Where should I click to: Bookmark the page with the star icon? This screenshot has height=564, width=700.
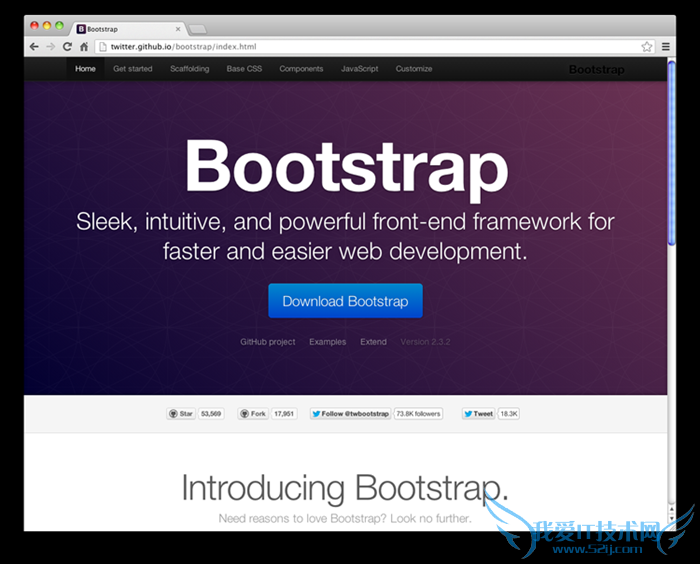(646, 46)
